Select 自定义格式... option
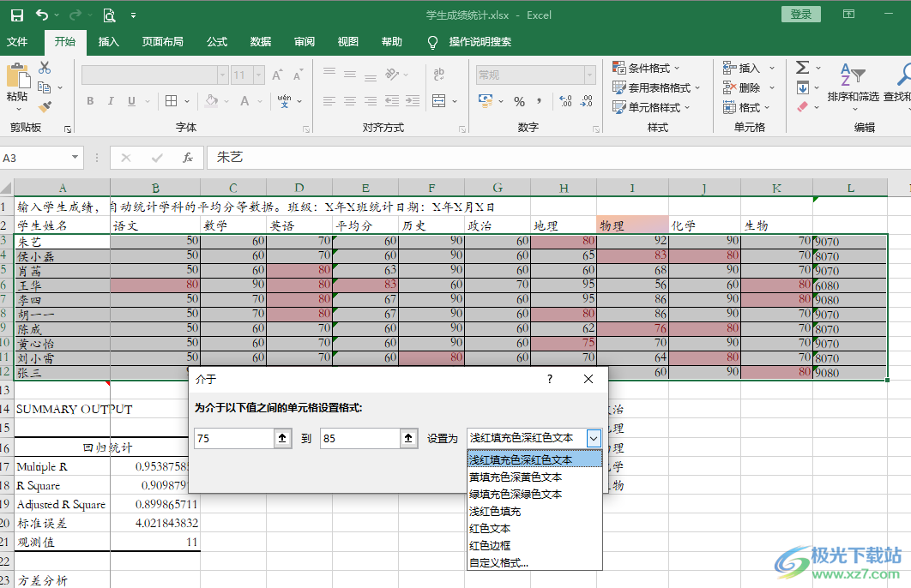911x588 pixels. [x=534, y=562]
